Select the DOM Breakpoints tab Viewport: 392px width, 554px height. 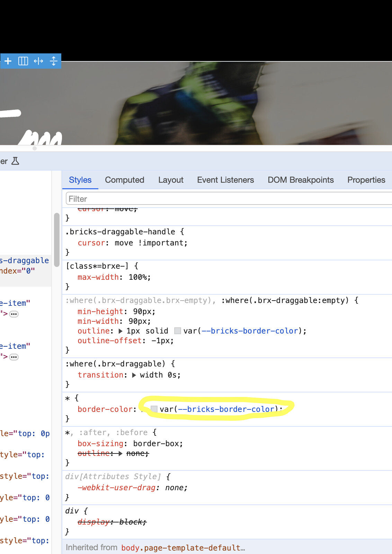(301, 180)
